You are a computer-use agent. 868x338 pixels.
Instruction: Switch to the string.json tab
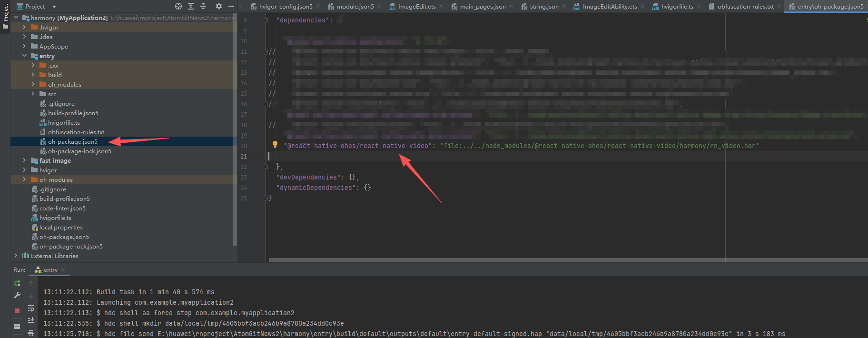pos(544,7)
